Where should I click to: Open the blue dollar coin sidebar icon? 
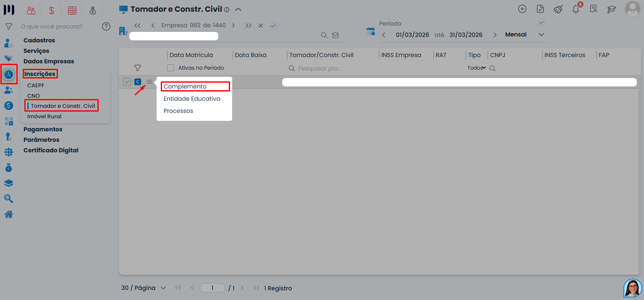(x=8, y=106)
